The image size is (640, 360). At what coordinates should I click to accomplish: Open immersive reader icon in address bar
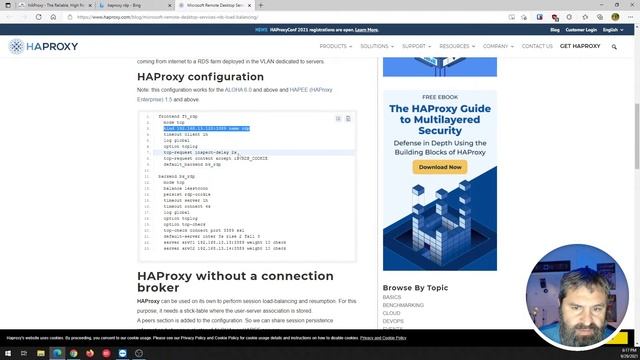click(x=511, y=17)
